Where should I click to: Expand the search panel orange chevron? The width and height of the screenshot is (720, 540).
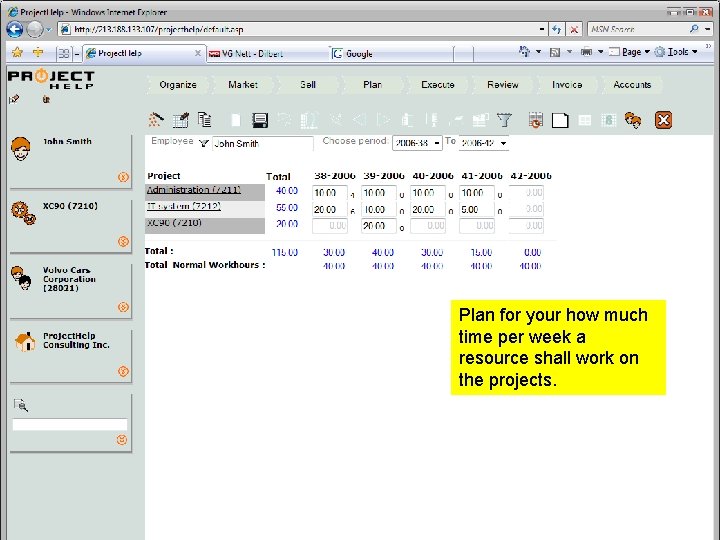coord(122,439)
